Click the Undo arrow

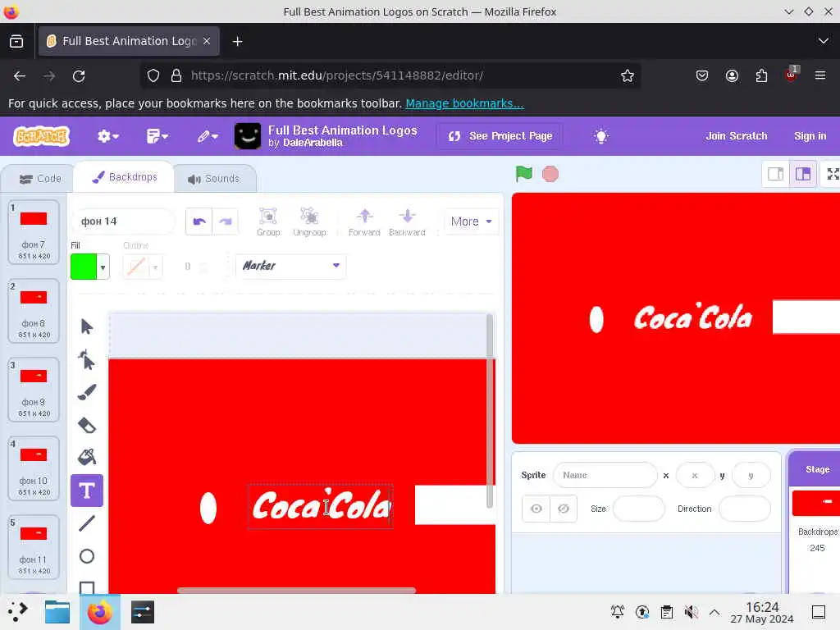pyautogui.click(x=199, y=221)
